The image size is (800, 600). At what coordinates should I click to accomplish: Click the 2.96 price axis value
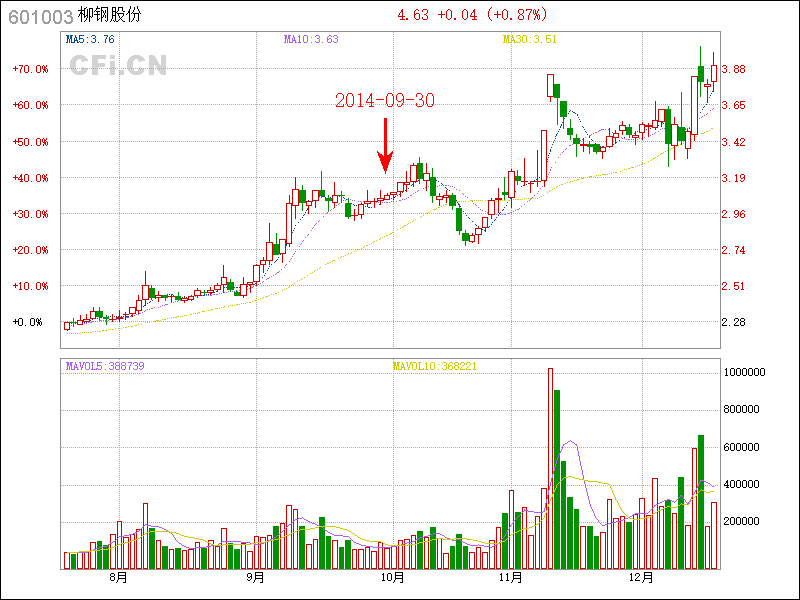pyautogui.click(x=734, y=214)
